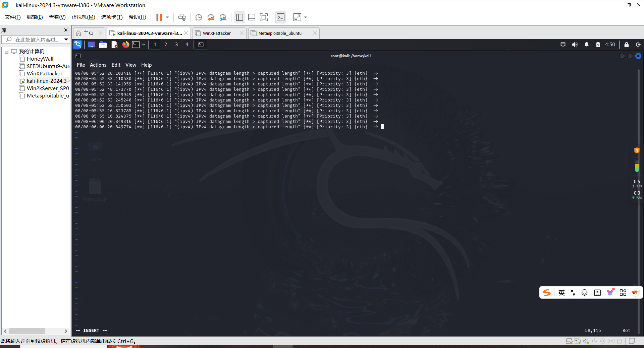The image size is (644, 348).
Task: Revert the VM to its previous snapshot
Action: tap(211, 17)
